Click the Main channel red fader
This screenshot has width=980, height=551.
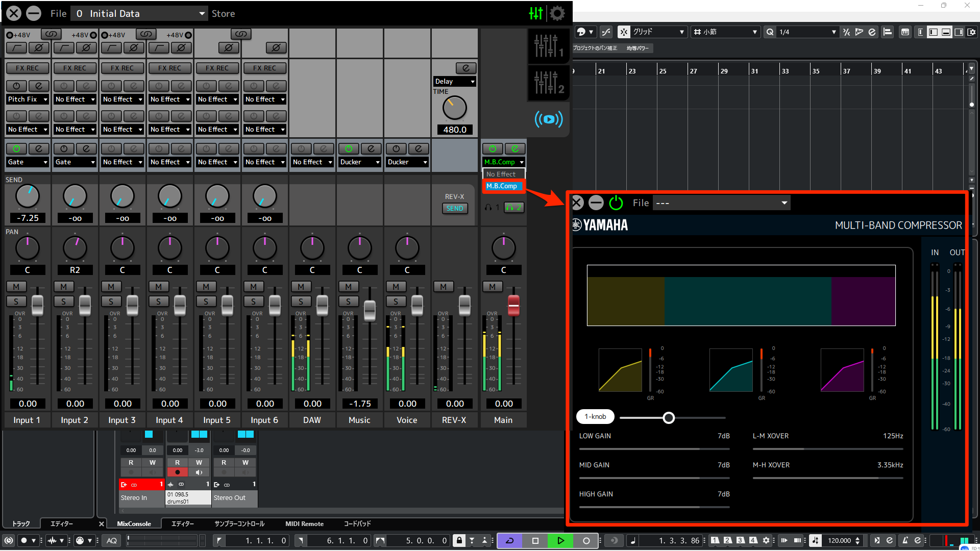513,305
